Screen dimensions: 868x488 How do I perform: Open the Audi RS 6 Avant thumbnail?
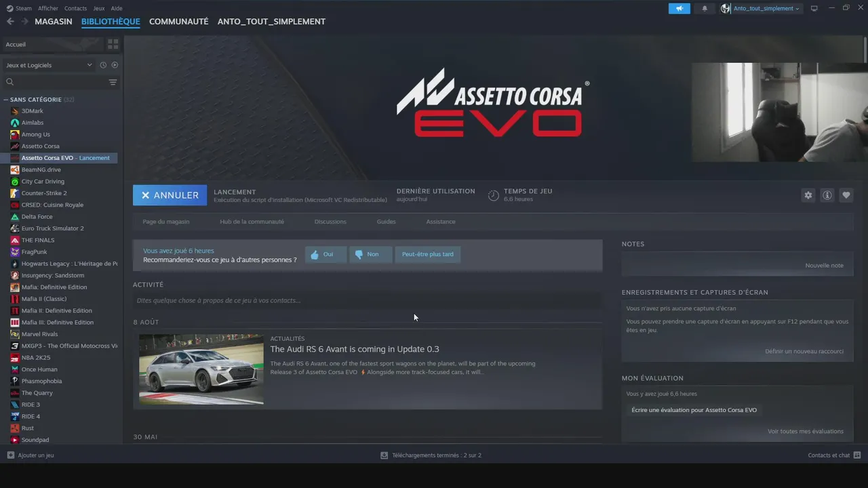(201, 369)
